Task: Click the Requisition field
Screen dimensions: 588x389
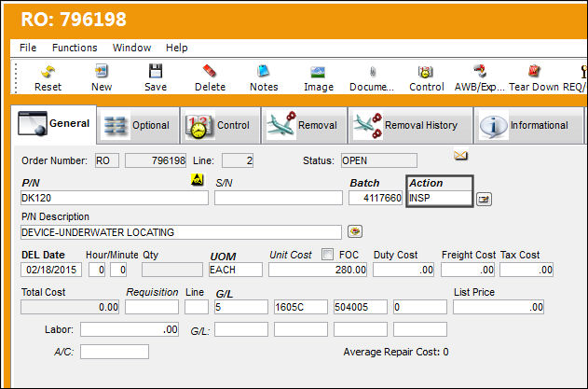Action: click(152, 307)
